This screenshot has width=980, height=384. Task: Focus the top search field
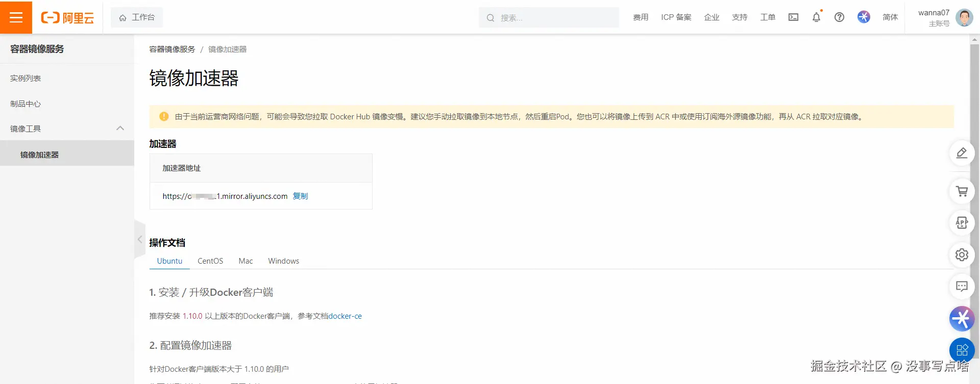tap(549, 17)
